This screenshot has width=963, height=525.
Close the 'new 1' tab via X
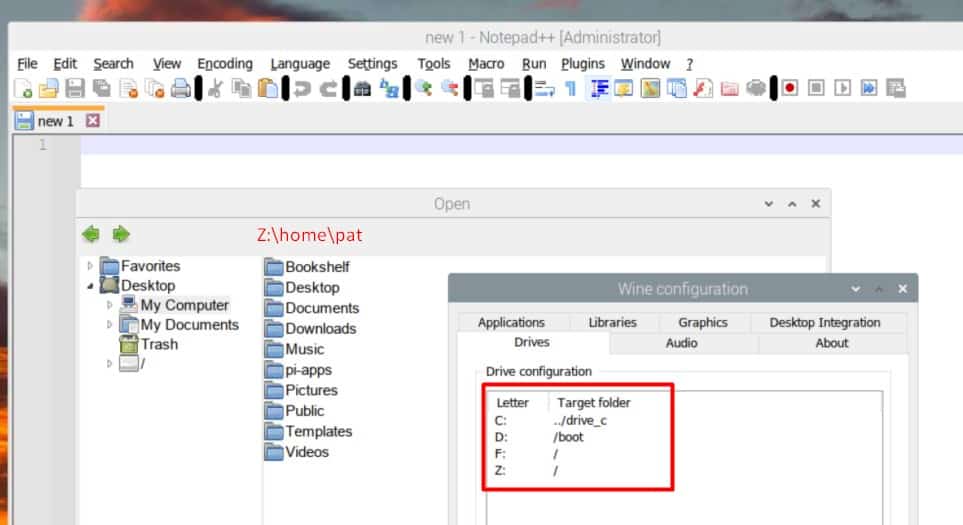tap(93, 120)
